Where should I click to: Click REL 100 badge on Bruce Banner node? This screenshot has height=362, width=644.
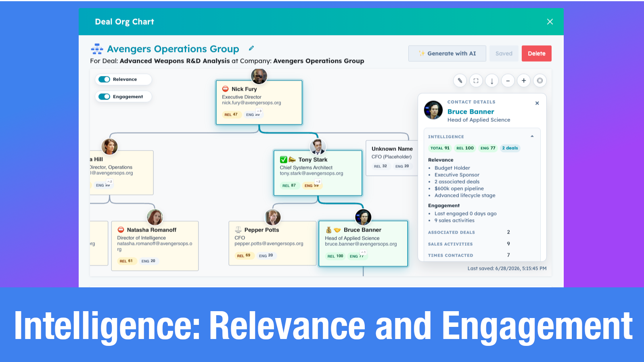click(x=335, y=256)
